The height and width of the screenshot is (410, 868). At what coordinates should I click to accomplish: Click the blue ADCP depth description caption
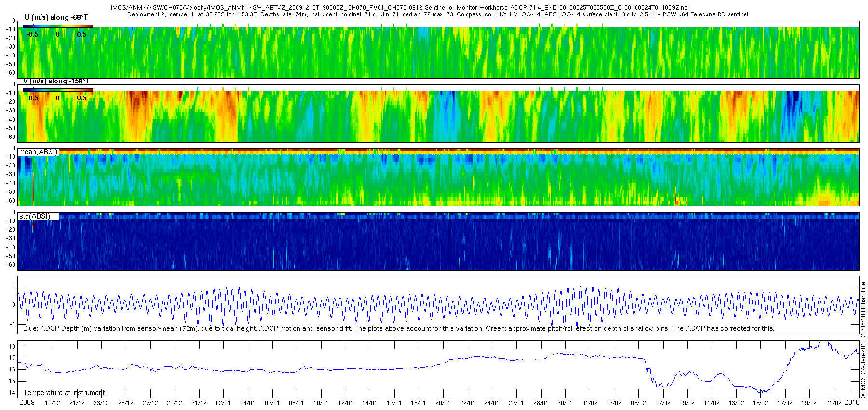pos(399,328)
